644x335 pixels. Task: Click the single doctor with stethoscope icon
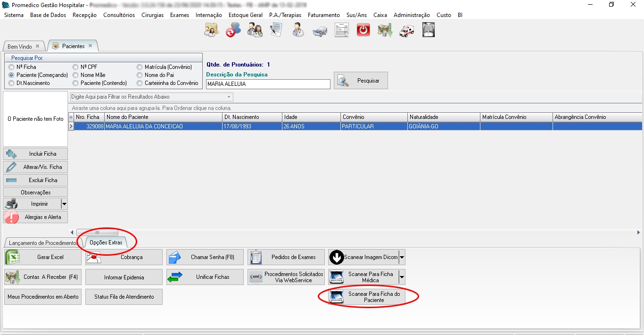point(298,30)
